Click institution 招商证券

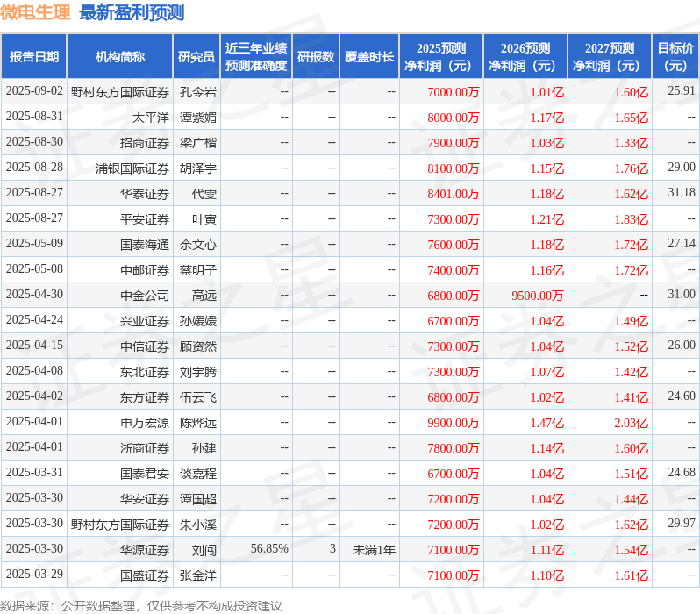click(x=145, y=143)
